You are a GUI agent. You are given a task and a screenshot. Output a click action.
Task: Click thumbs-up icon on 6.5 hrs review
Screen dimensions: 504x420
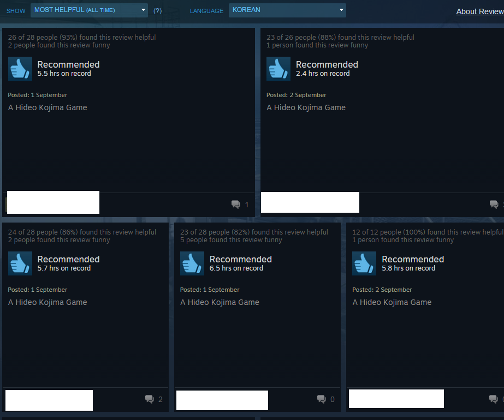pos(192,263)
